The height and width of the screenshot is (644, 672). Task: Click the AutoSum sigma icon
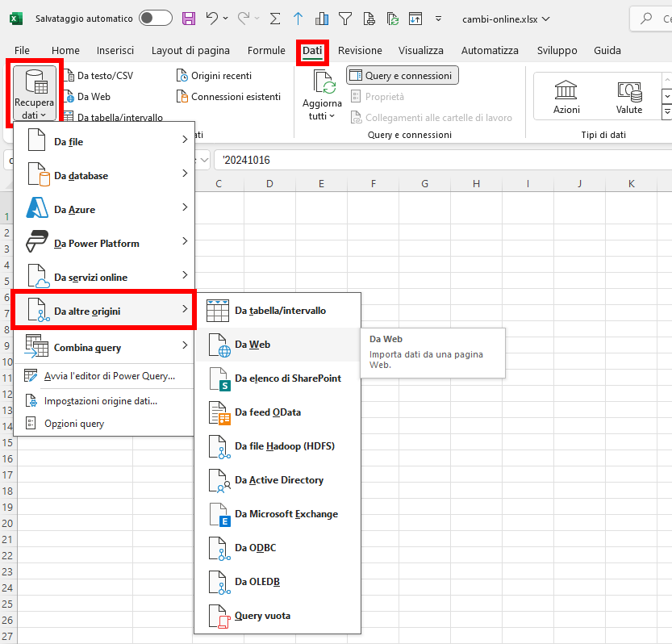click(x=275, y=19)
